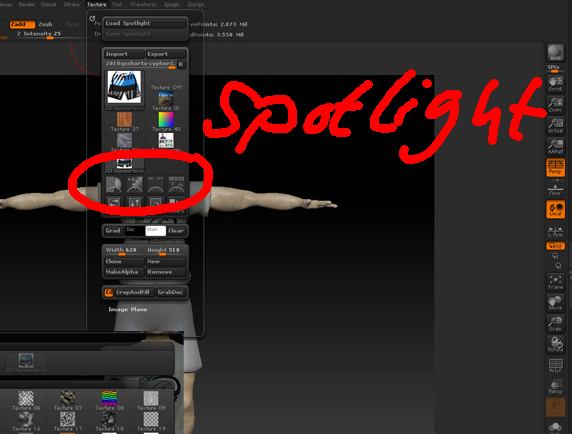Screen dimensions: 572x434
Task: Adjust the SPix slider
Action: [x=554, y=69]
